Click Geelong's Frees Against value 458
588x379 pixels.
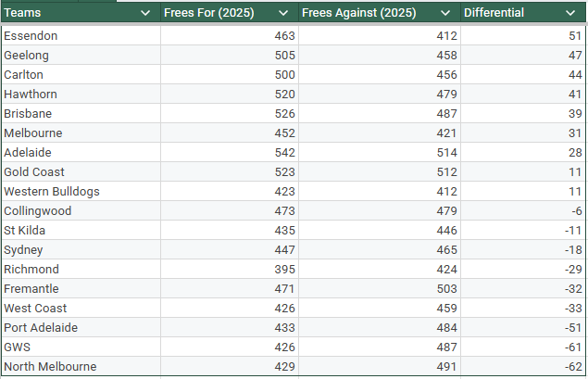point(446,56)
